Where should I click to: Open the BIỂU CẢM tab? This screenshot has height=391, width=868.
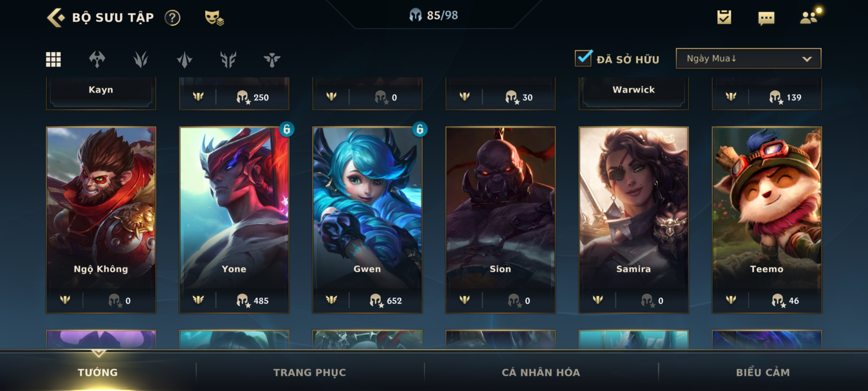(x=762, y=372)
